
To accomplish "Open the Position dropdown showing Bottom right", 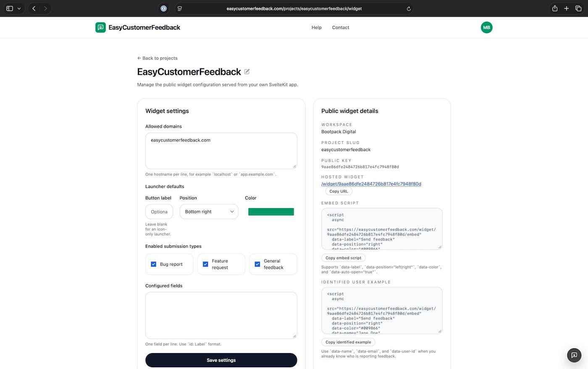I will (209, 212).
